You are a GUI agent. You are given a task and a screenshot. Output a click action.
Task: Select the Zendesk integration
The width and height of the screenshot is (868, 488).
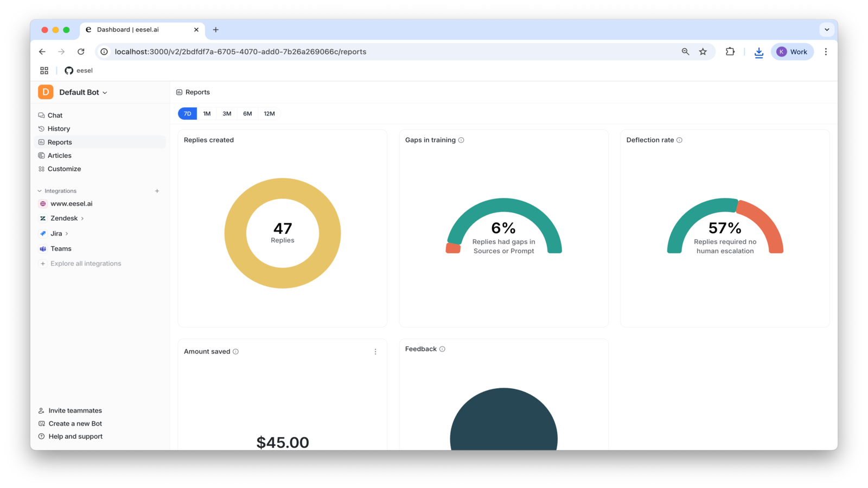coord(65,218)
